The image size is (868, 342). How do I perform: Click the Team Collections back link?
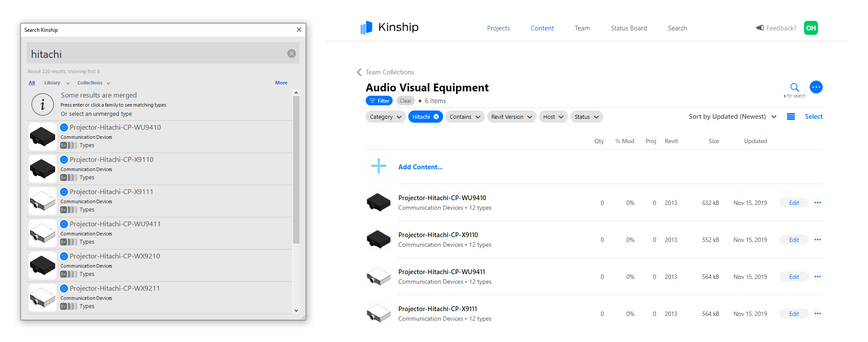390,72
